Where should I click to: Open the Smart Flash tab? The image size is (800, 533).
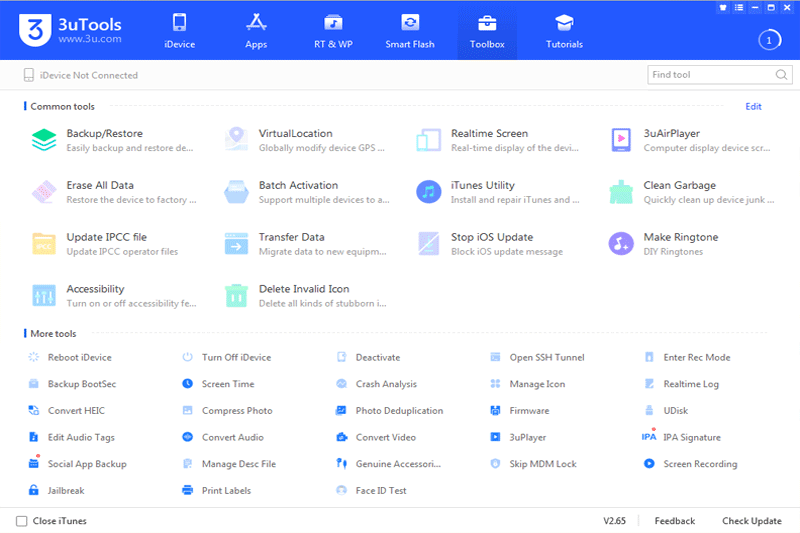(410, 31)
